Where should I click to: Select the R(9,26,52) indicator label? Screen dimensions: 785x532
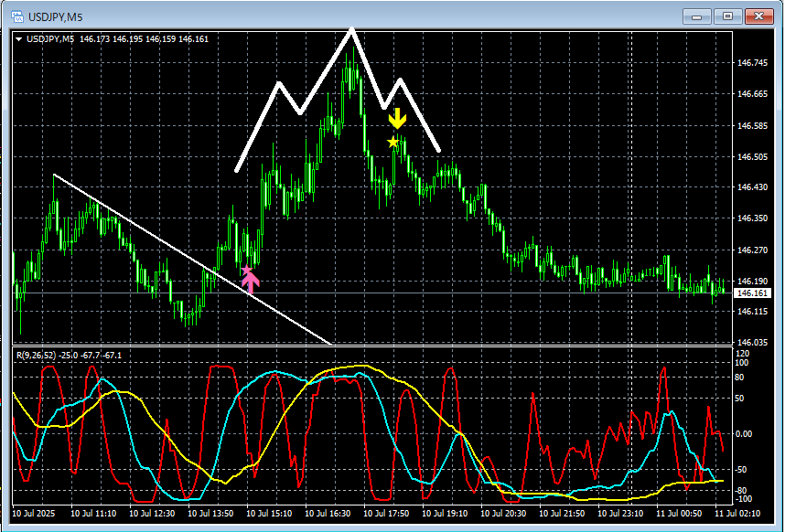34,356
